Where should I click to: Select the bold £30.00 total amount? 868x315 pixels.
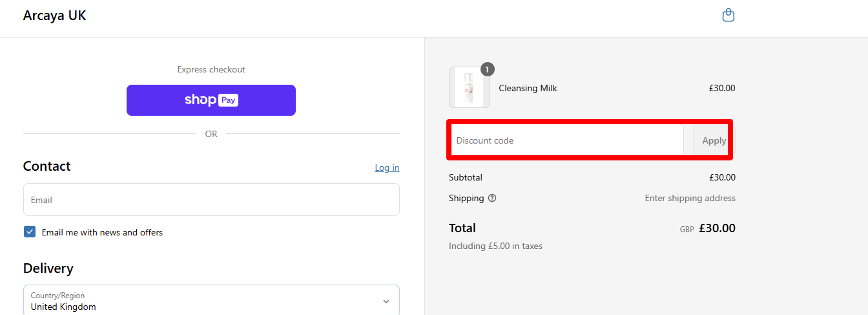(717, 228)
